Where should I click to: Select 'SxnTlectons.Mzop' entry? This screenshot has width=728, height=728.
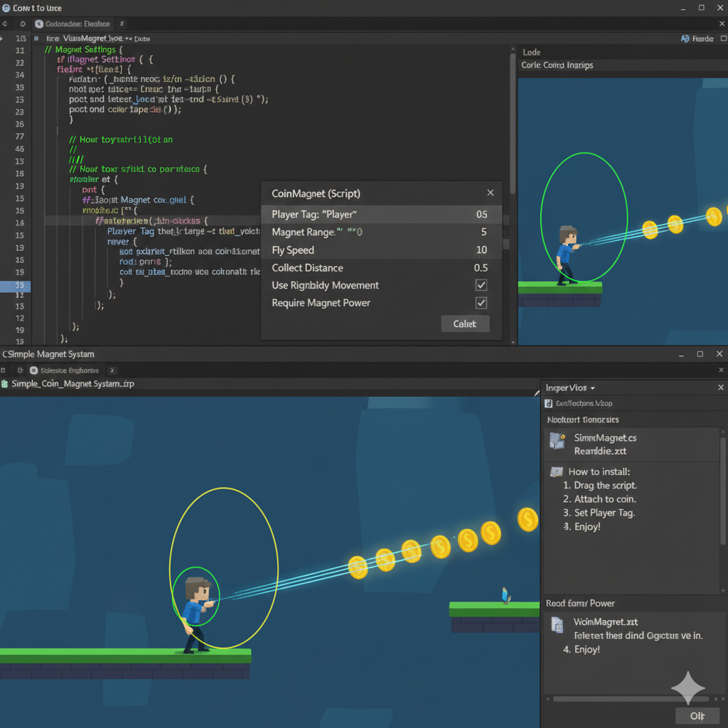coord(584,404)
